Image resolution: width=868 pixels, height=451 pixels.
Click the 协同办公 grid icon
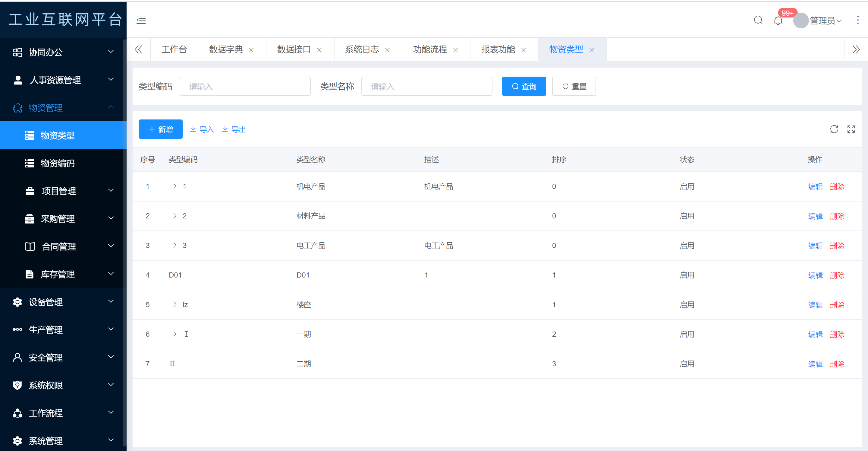(17, 52)
